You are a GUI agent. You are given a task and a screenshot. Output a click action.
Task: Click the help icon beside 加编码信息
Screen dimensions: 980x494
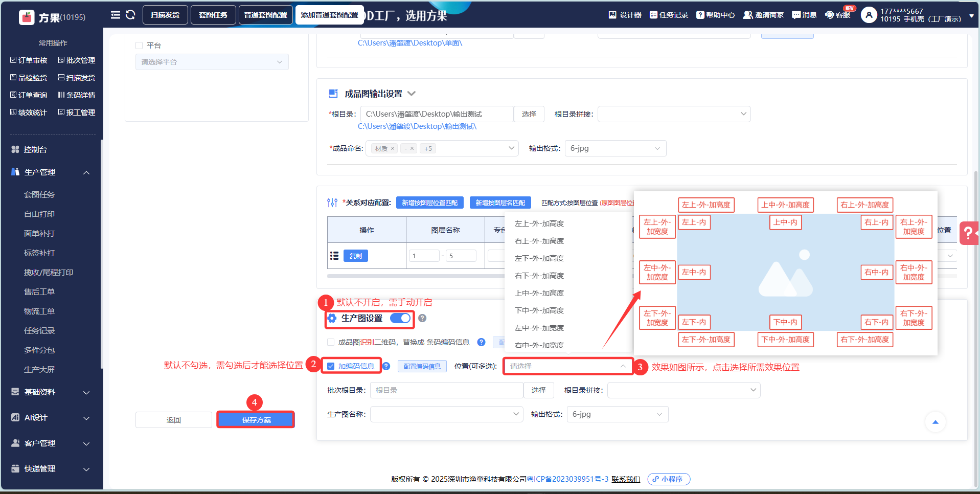coord(386,366)
